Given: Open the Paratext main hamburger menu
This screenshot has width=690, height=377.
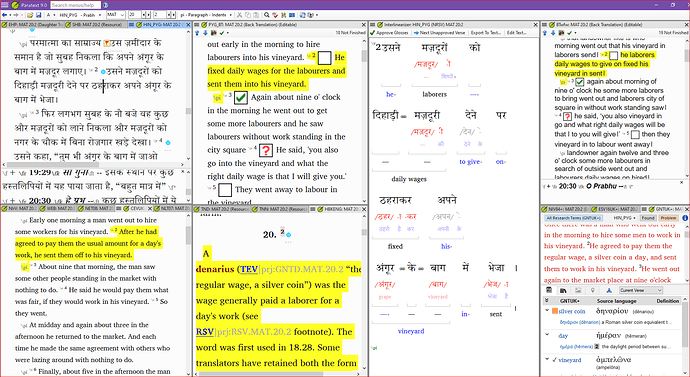Looking at the screenshot, I should (x=4, y=5).
